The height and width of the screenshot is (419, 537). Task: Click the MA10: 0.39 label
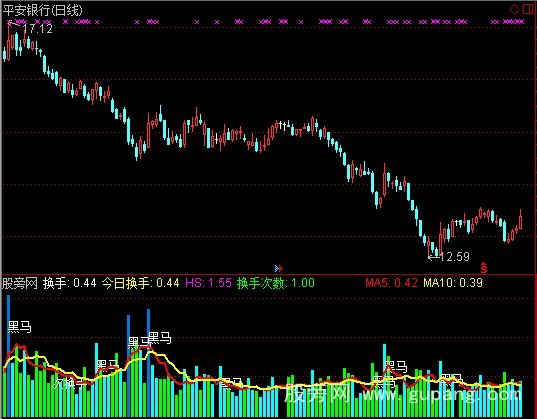(x=453, y=283)
